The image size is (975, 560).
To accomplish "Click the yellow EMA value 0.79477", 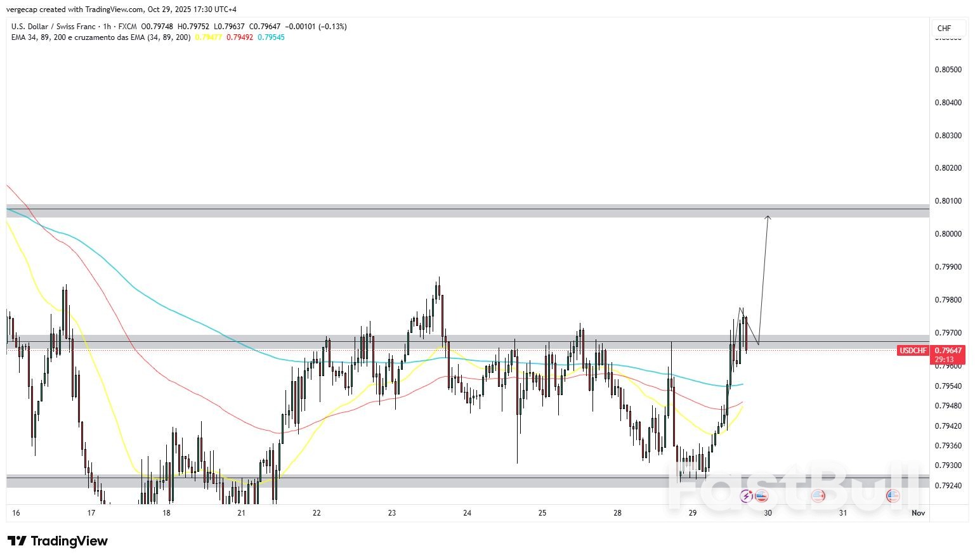I will click(x=208, y=37).
